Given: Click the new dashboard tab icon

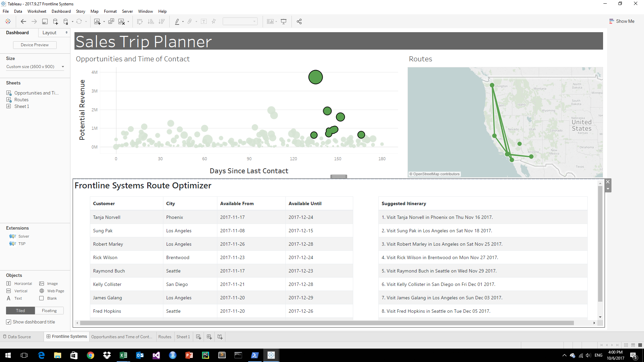Looking at the screenshot, I should [209, 337].
